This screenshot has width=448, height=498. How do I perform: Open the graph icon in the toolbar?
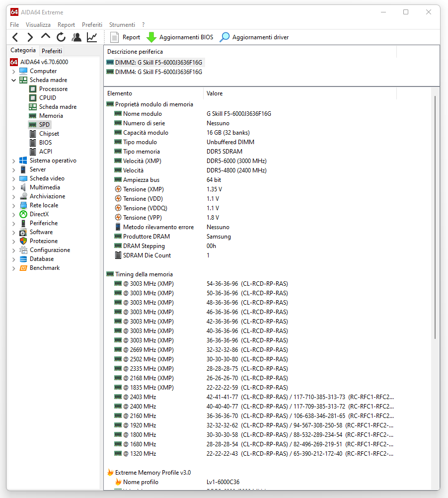pos(92,37)
